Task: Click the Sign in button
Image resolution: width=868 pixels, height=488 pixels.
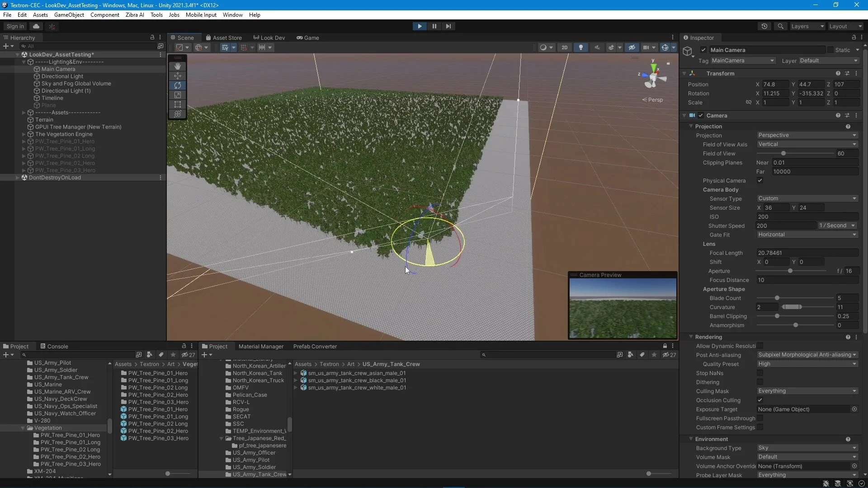Action: point(15,26)
